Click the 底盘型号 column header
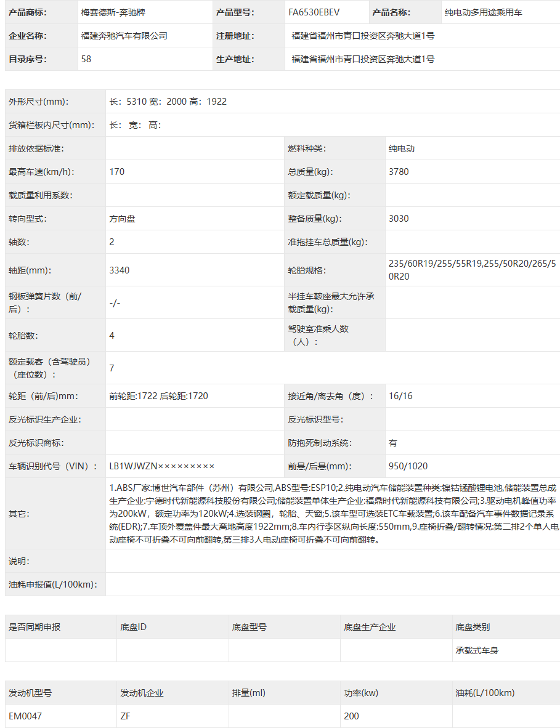The image size is (560, 728). click(x=250, y=627)
